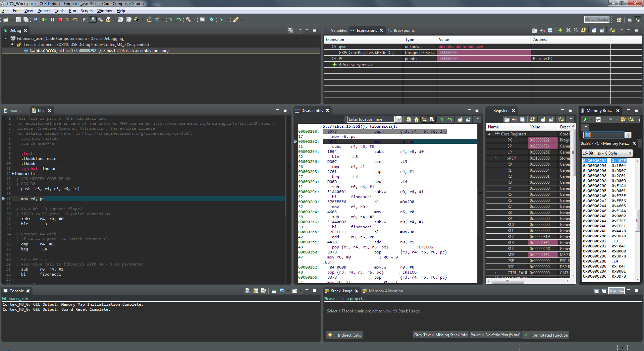Click the green Add new expression plus icon
The width and height of the screenshot is (644, 351).
560,31
